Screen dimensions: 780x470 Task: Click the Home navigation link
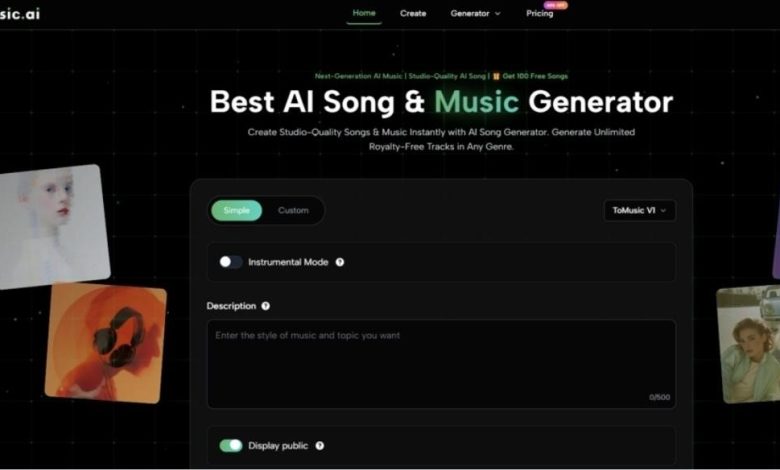pyautogui.click(x=364, y=13)
